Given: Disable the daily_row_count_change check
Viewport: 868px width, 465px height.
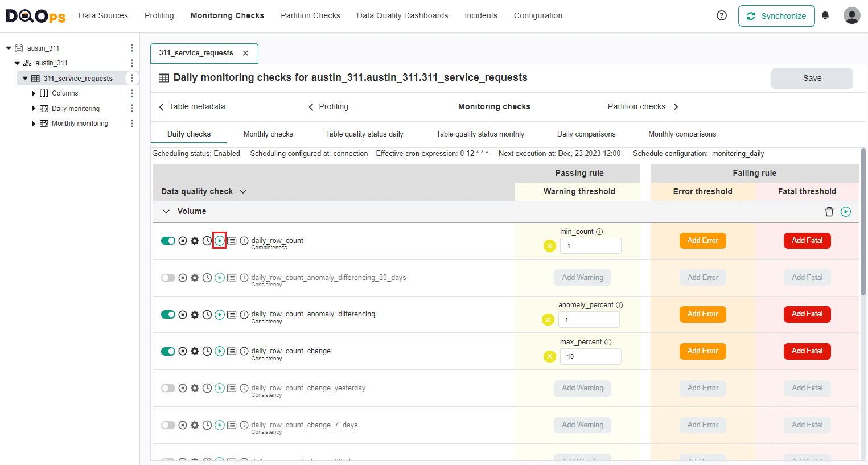Looking at the screenshot, I should [x=168, y=351].
